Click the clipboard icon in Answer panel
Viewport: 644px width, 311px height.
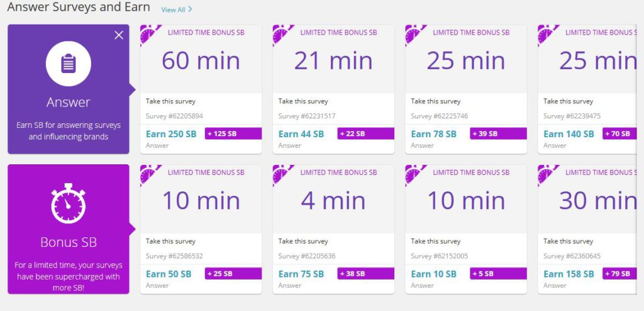[68, 64]
